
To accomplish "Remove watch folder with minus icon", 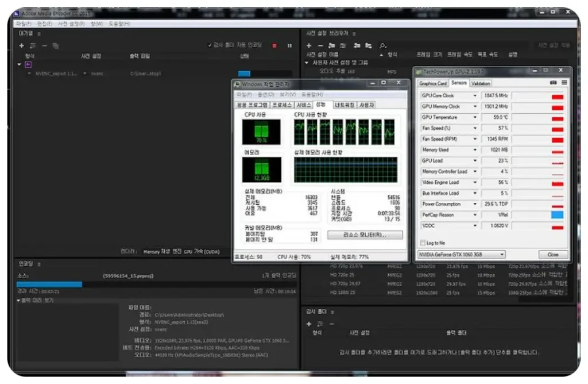I will [331, 324].
